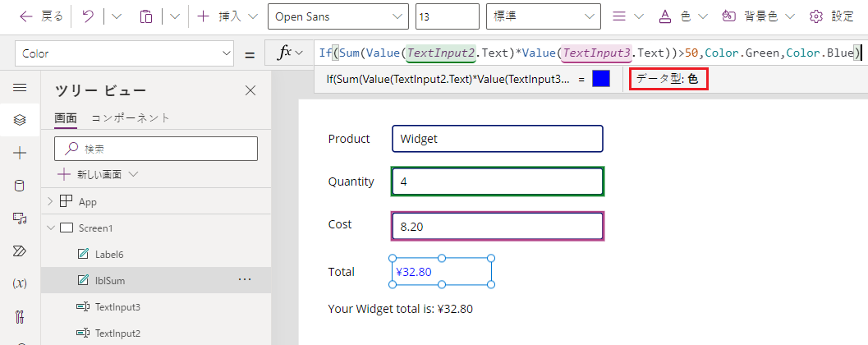Image resolution: width=868 pixels, height=345 pixels.
Task: Select the Quantity label on canvas
Action: click(x=351, y=182)
